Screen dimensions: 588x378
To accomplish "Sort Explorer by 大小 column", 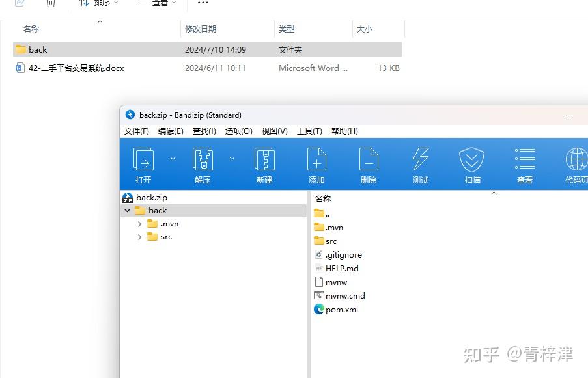I will tap(365, 29).
